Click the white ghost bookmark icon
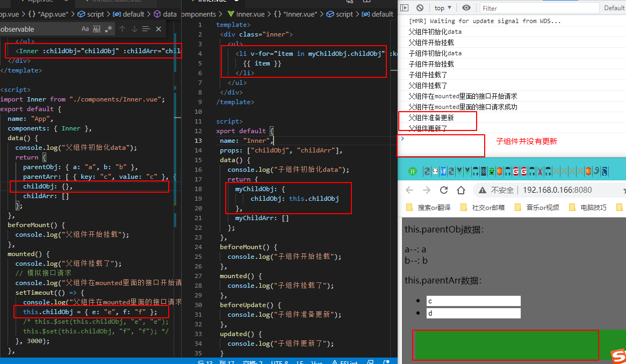 435,171
